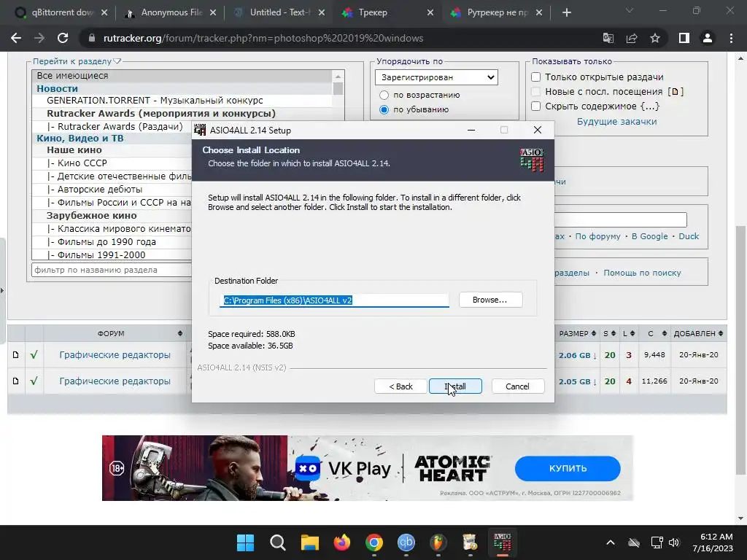Show hidden system tray icons
The width and height of the screenshot is (747, 560).
pos(611,542)
